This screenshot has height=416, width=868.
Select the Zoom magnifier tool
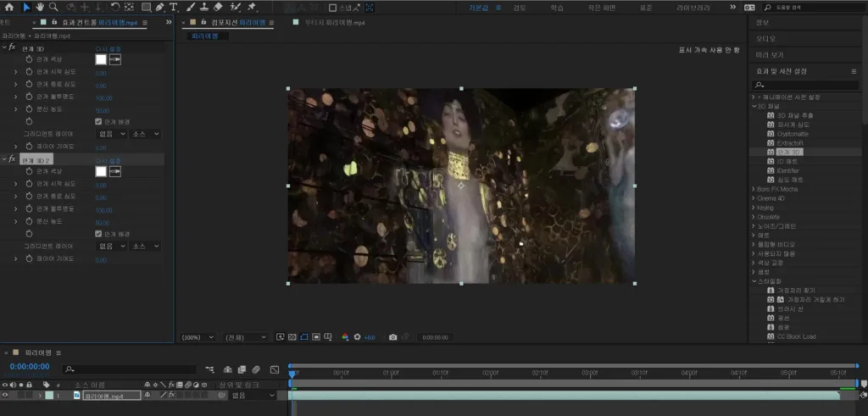[53, 7]
